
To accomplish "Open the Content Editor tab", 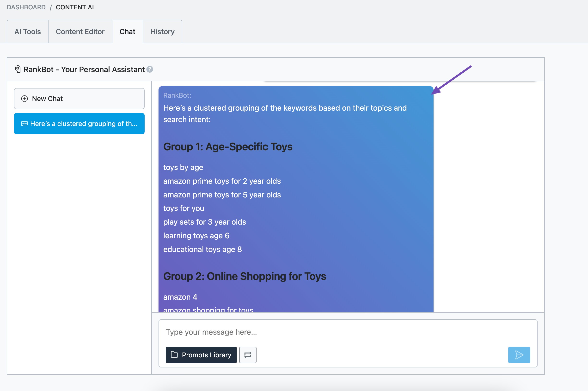I will tap(80, 32).
